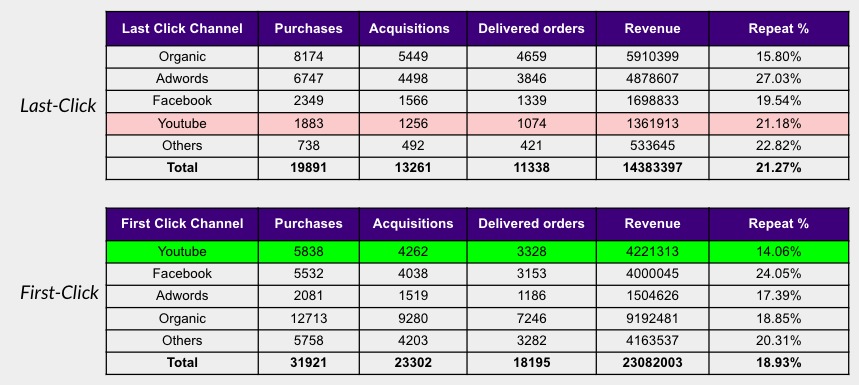Select Organic purchases value 8174

[x=308, y=56]
